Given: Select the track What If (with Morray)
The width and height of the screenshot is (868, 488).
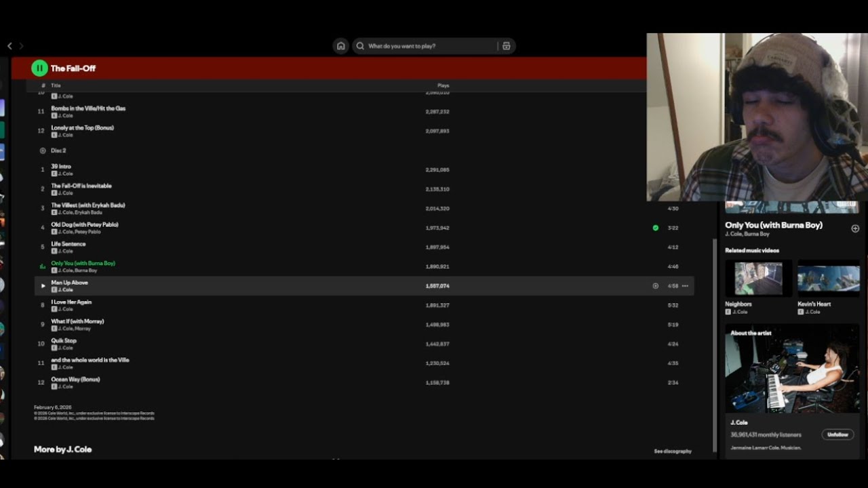Looking at the screenshot, I should point(77,321).
